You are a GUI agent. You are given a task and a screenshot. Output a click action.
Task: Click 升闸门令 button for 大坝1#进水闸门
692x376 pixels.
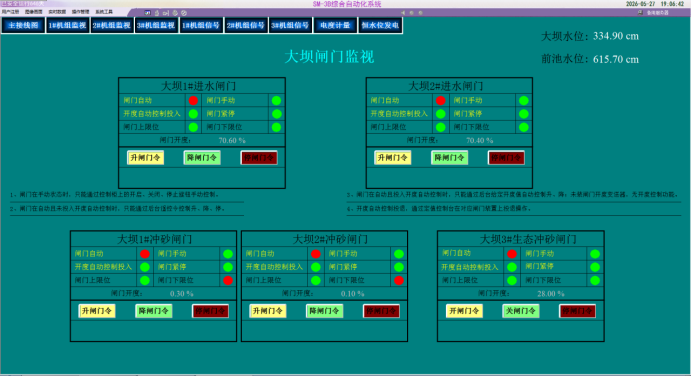pyautogui.click(x=146, y=158)
